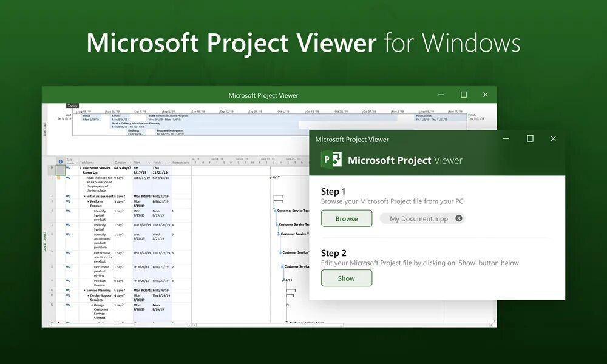Close the background Gantt chart window

click(x=485, y=95)
